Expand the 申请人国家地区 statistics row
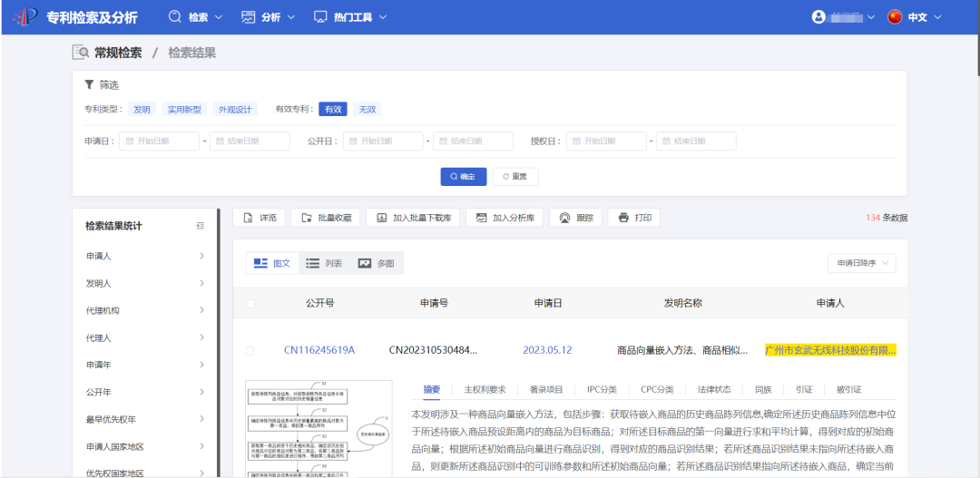This screenshot has height=478, width=980. tap(145, 446)
